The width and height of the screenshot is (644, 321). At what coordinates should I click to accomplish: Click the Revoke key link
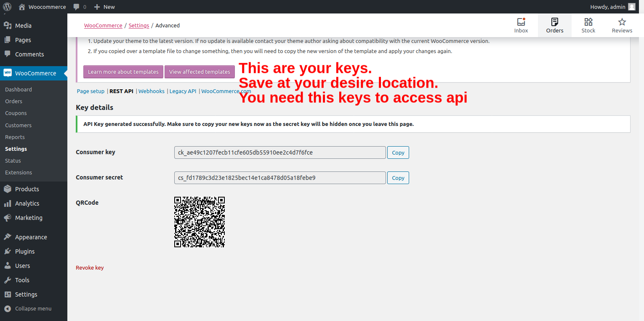point(90,267)
